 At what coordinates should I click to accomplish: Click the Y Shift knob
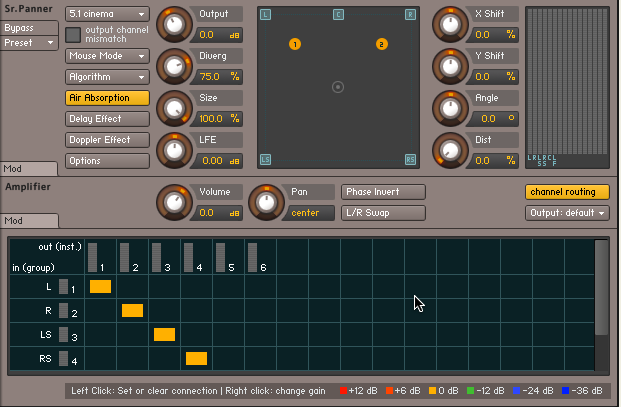450,67
